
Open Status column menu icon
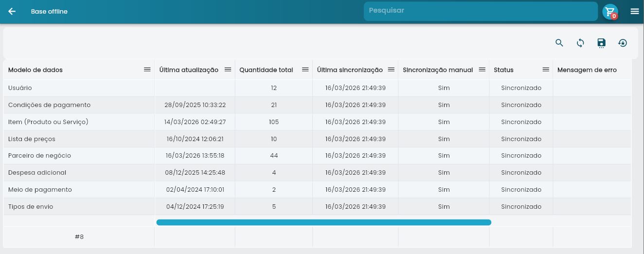[x=545, y=70]
